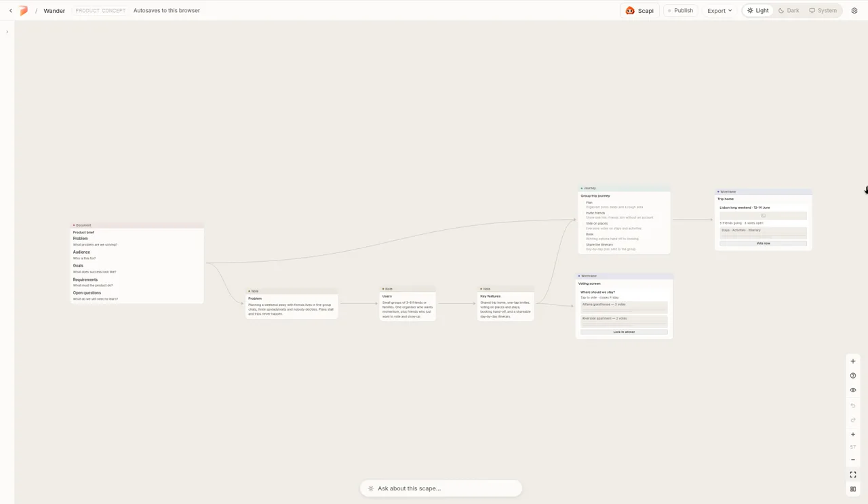
Task: Click Group trip journey title
Action: coord(595,196)
